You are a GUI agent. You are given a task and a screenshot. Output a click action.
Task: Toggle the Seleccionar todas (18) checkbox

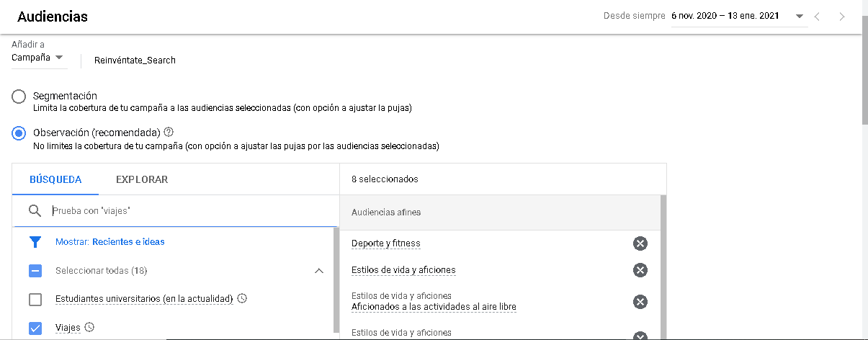tap(35, 271)
